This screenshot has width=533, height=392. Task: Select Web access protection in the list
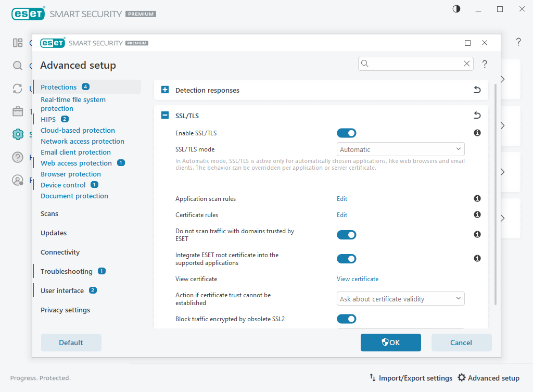click(76, 163)
